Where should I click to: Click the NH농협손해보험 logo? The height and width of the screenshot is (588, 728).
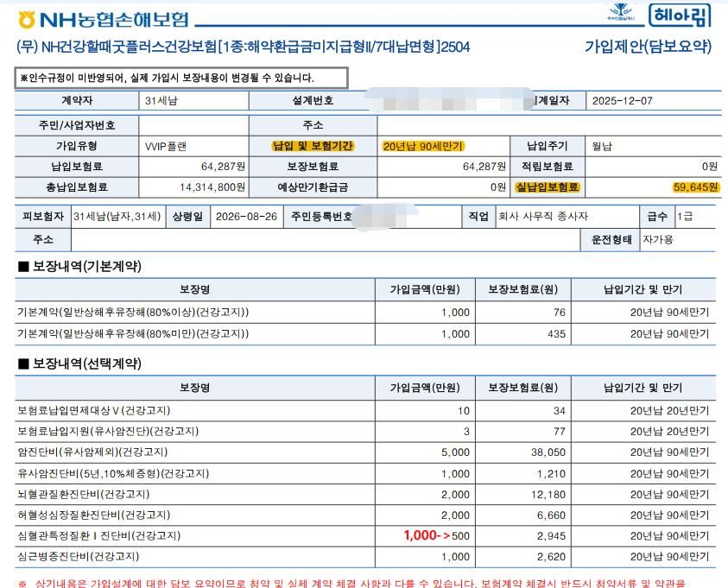click(102, 19)
